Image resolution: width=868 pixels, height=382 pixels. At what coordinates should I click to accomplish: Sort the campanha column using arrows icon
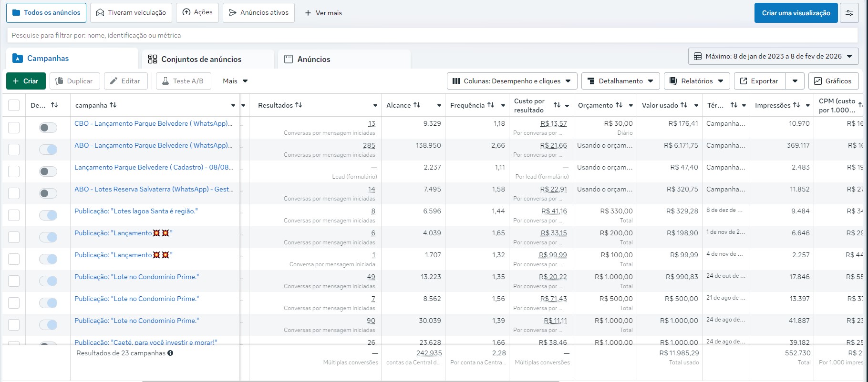pos(113,105)
